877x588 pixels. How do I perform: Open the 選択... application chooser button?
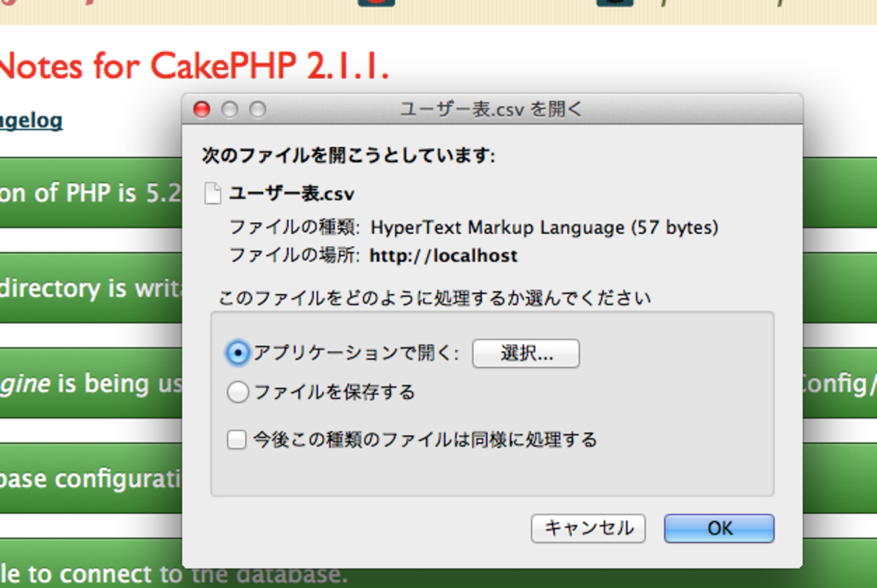tap(526, 353)
